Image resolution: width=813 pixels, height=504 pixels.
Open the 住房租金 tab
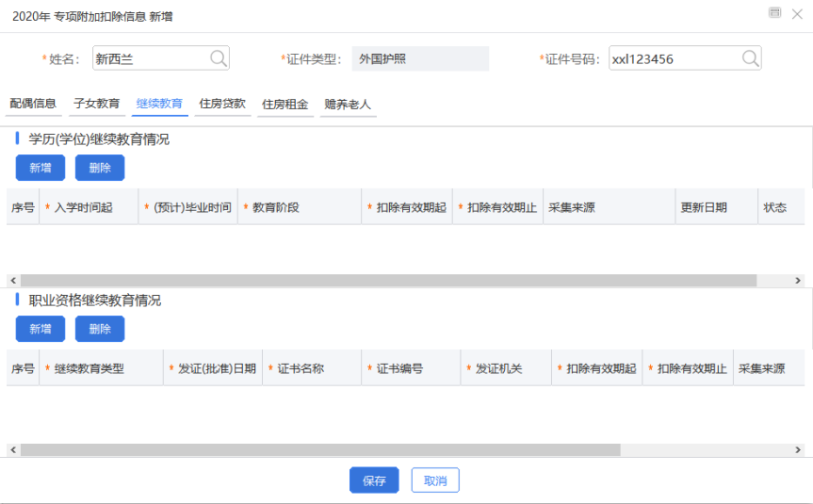point(285,105)
